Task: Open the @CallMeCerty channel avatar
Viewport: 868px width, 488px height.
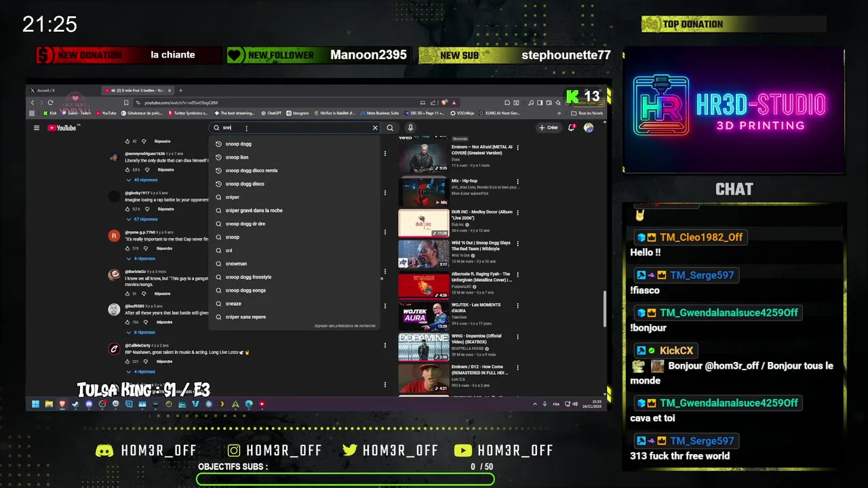Action: [x=114, y=349]
